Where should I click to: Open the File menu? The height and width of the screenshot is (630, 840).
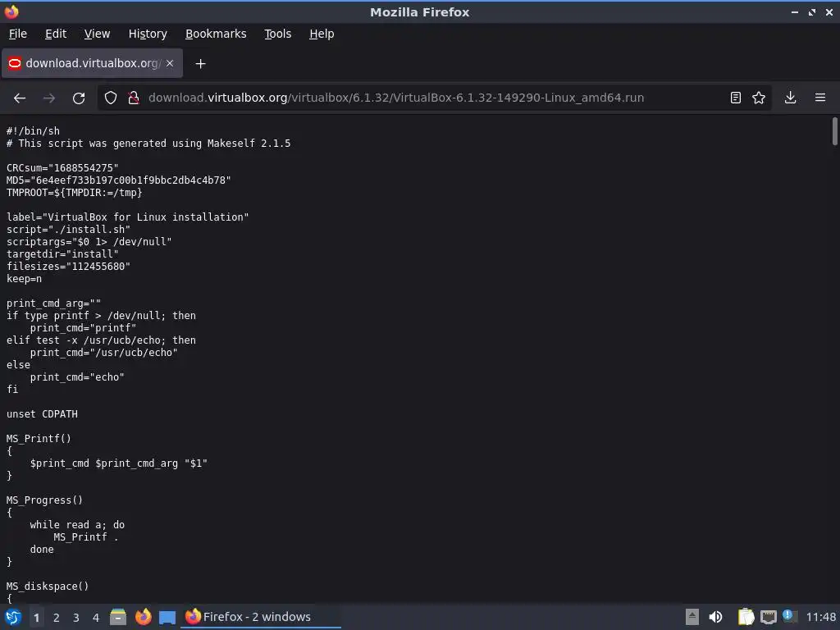pos(18,34)
